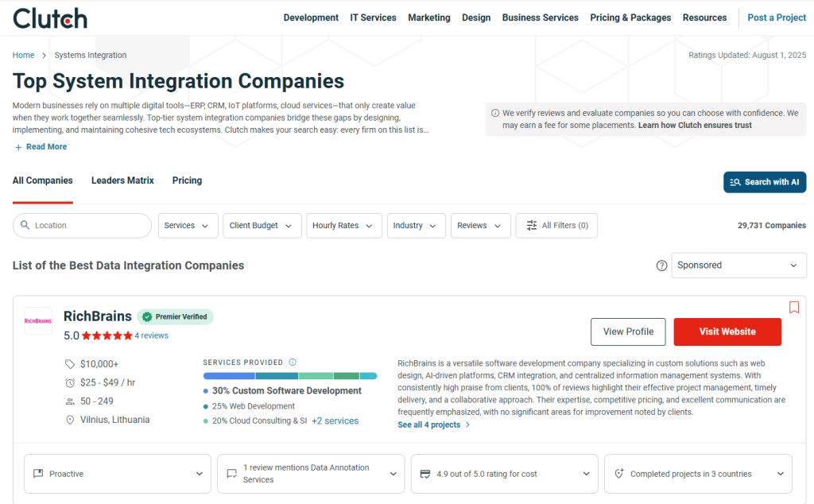The height and width of the screenshot is (504, 814).
Task: Click the info icon next to Services Provided
Action: pyautogui.click(x=294, y=362)
